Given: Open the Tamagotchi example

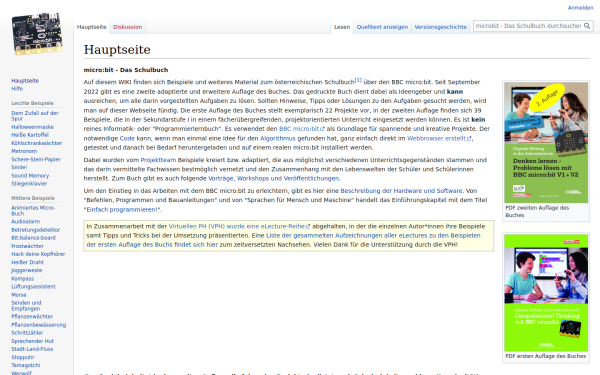Looking at the screenshot, I should [x=26, y=365].
